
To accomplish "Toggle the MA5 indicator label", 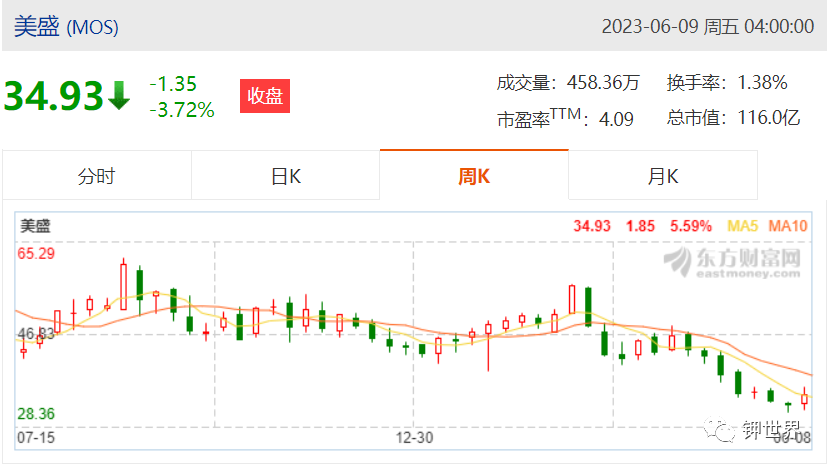I will point(742,226).
